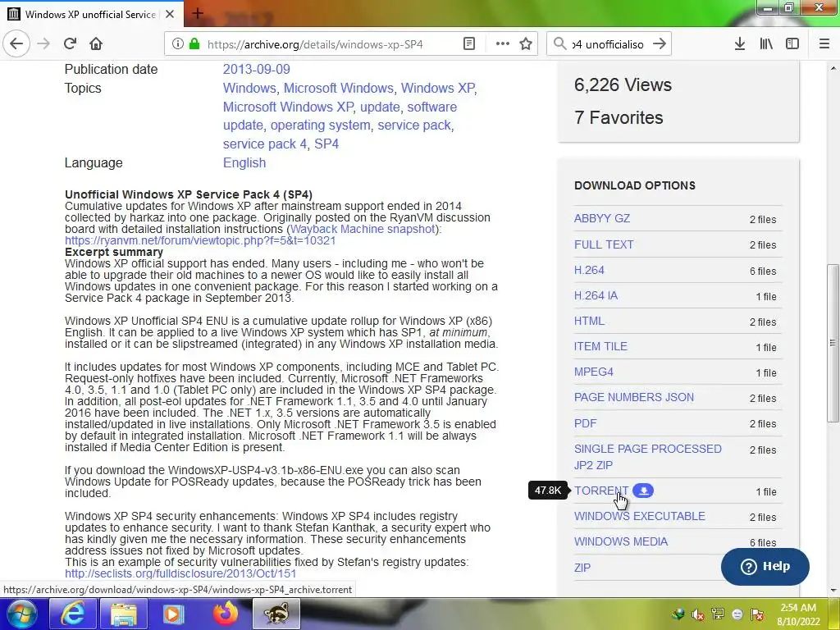Close the Windows XP unofficial Service tab
Image resolution: width=840 pixels, height=630 pixels.
pyautogui.click(x=170, y=14)
